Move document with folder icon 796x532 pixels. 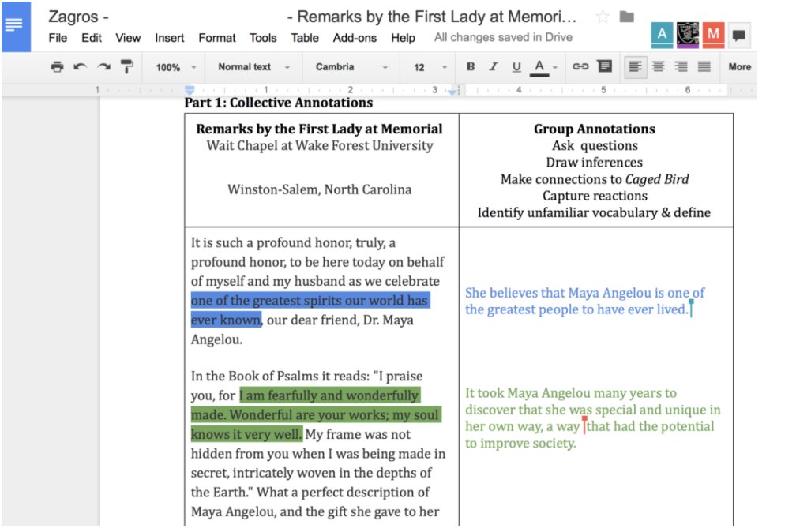tap(627, 17)
